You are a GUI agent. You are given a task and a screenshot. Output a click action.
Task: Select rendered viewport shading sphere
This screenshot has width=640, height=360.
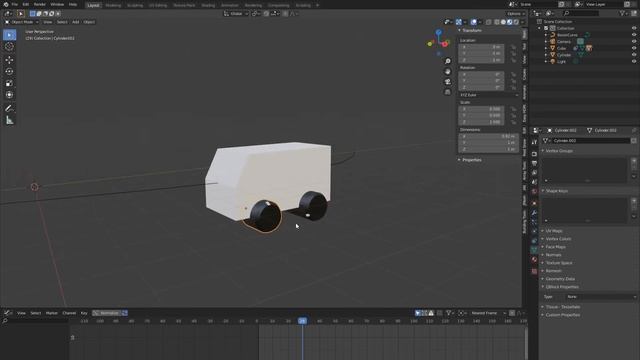[516, 22]
